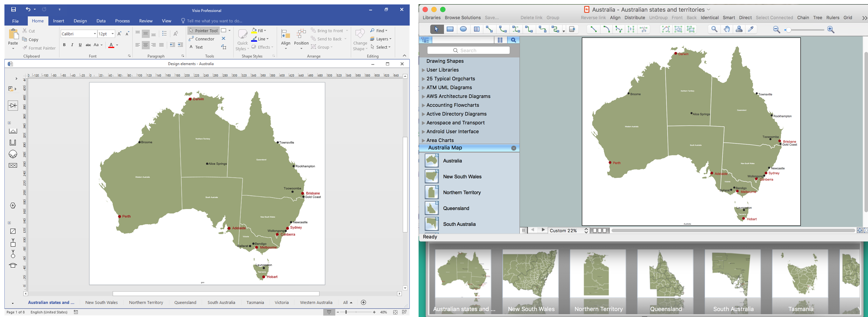Increase paragraph indent in Visio ribbon
Image resolution: width=868 pixels, height=317 pixels.
tap(181, 45)
